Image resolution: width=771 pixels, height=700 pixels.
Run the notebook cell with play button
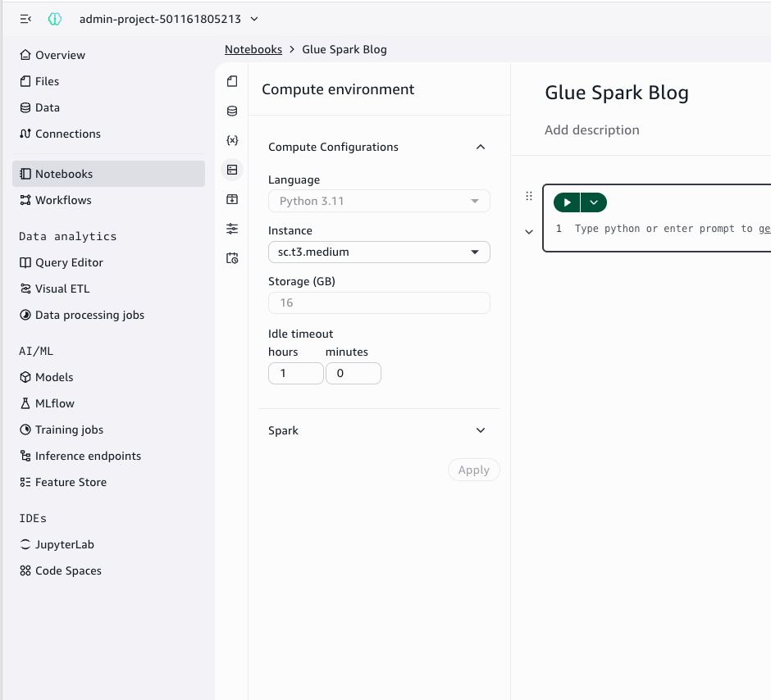(x=567, y=202)
